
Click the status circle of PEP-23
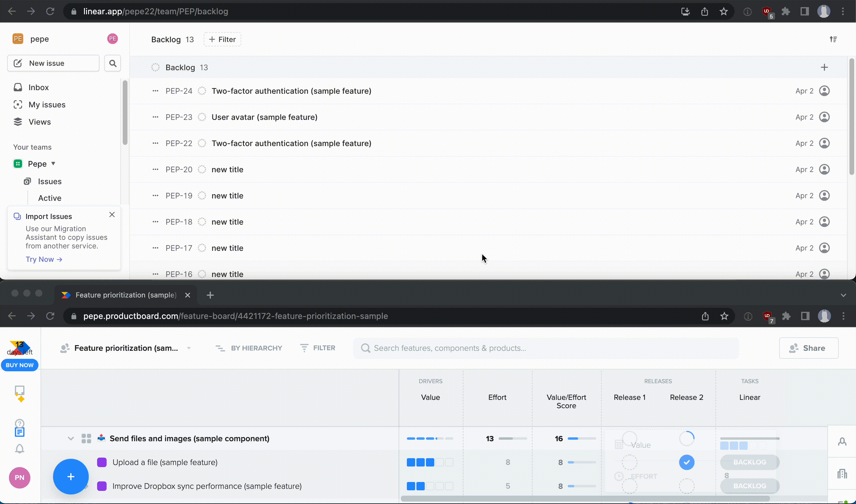[x=202, y=117]
